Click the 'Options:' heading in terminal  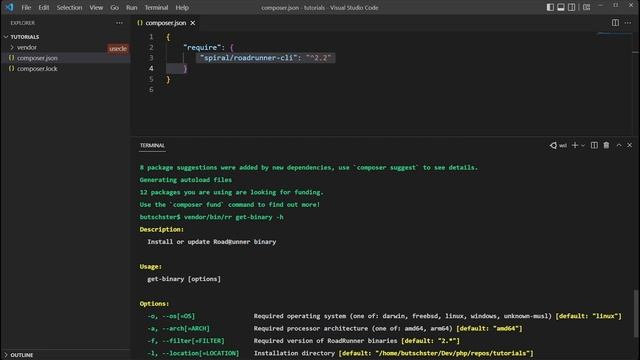(x=154, y=304)
